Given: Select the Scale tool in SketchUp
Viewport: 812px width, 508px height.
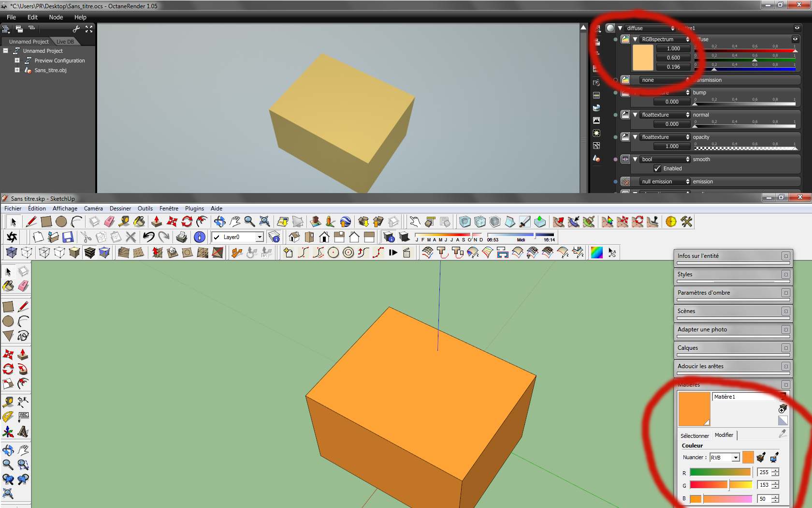Looking at the screenshot, I should point(8,384).
